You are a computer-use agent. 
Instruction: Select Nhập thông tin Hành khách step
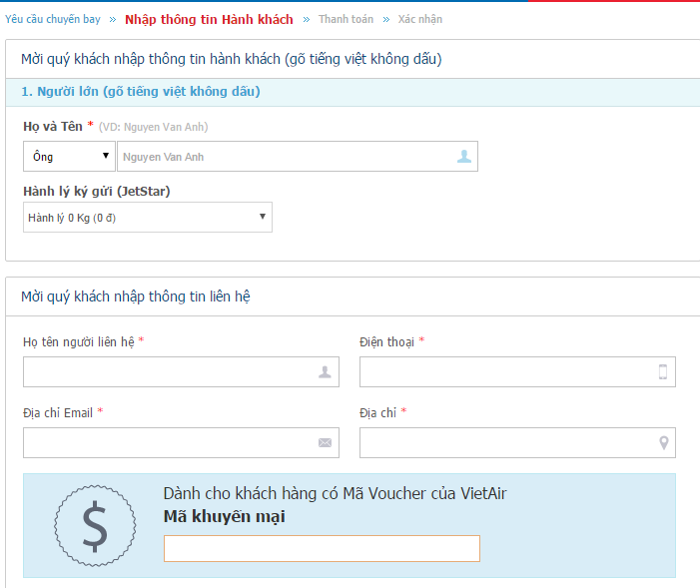click(209, 19)
